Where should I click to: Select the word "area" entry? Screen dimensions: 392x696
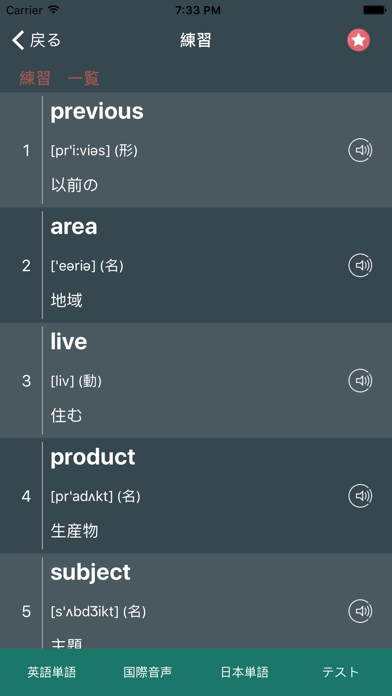coord(196,265)
